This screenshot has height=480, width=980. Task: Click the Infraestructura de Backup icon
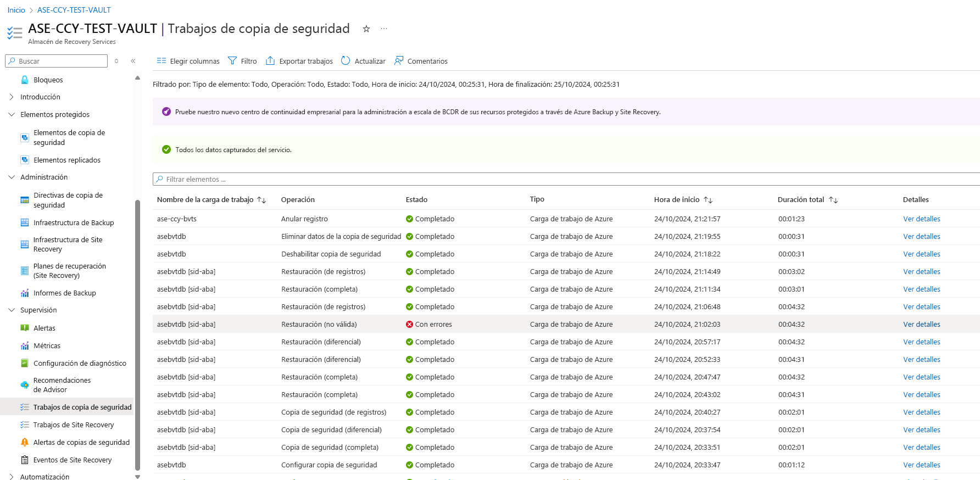25,222
